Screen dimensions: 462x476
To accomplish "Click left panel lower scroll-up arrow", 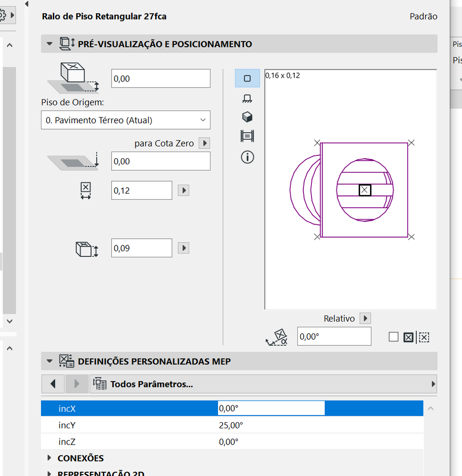I will tap(10, 348).
